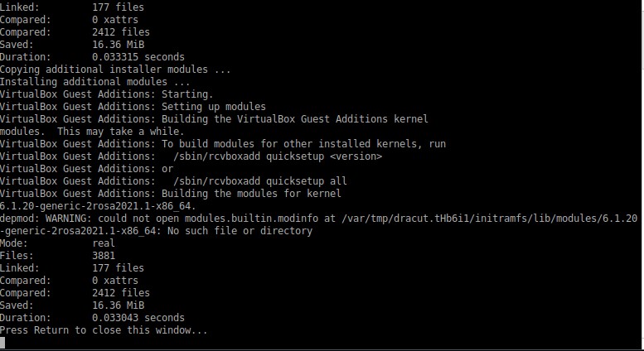
Task: Click the "modules. This may take a while." line
Action: pos(92,132)
